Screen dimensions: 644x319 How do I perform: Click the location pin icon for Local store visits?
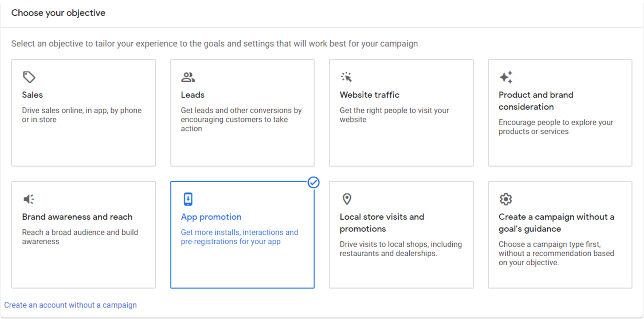pos(347,199)
